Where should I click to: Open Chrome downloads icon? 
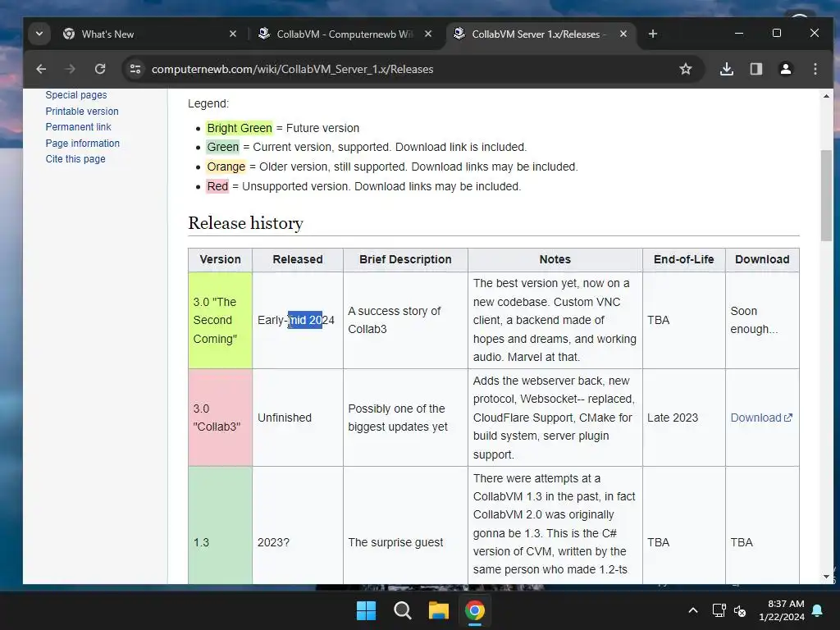click(727, 69)
